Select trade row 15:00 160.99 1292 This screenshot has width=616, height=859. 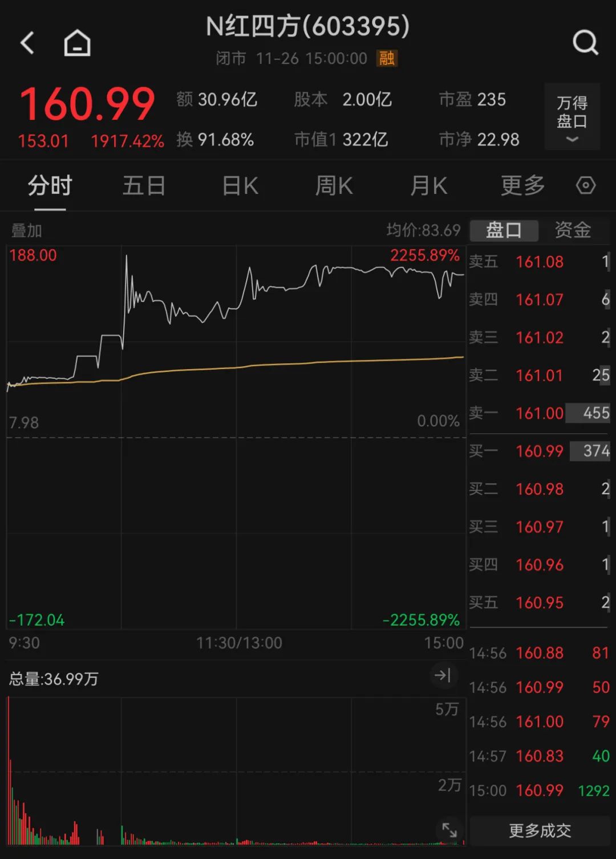(x=539, y=791)
